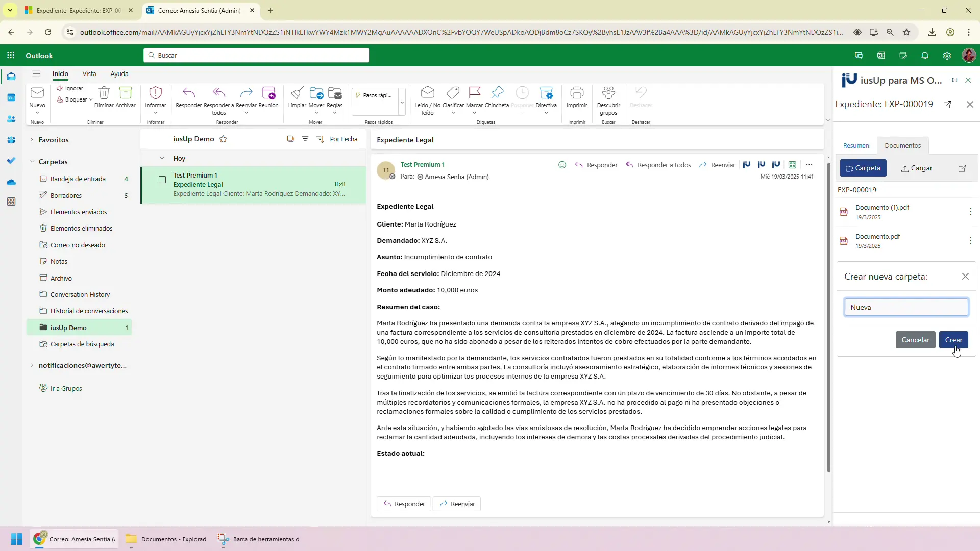Screen dimensions: 980x551
Task: Click the Chincheta pin icon
Action: [x=497, y=93]
